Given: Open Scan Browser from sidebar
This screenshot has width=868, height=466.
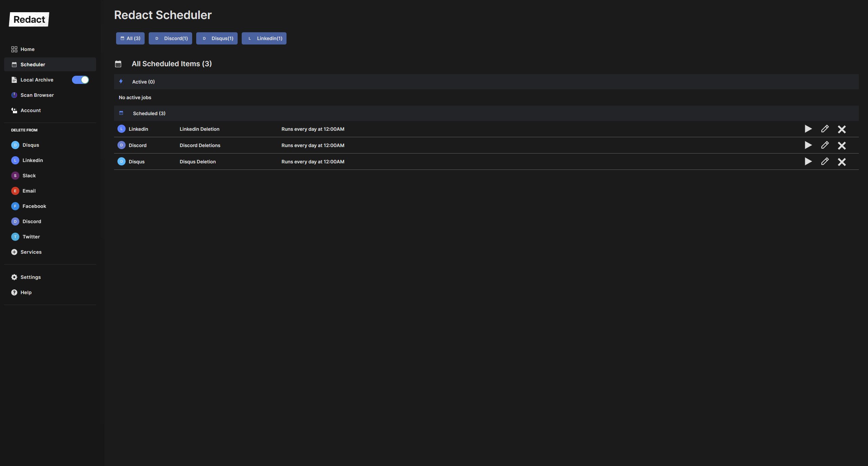Looking at the screenshot, I should [37, 95].
